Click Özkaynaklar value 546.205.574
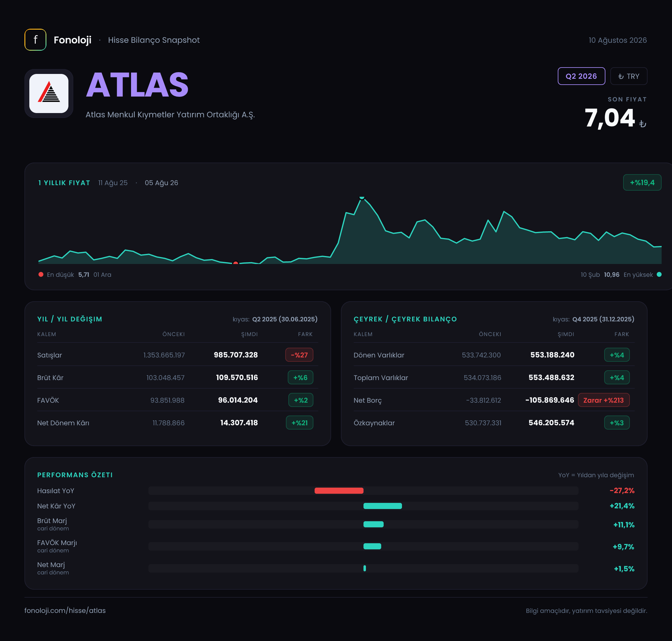This screenshot has height=641, width=672. (x=551, y=423)
